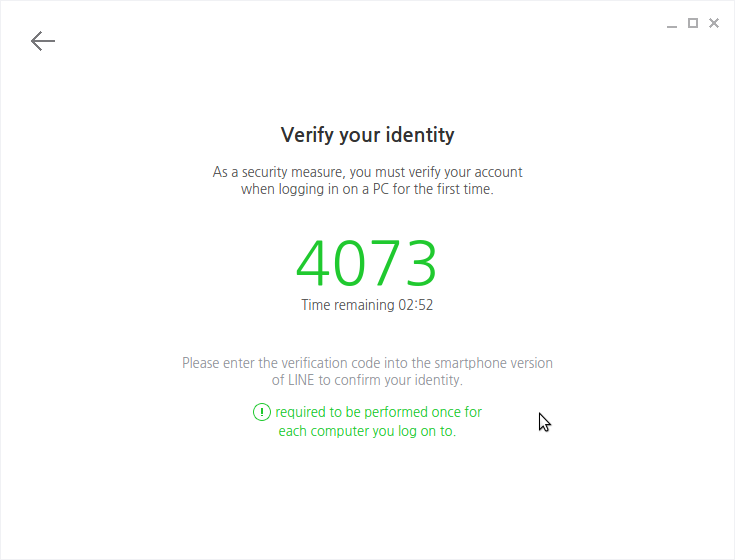
Task: Close the LINE verification window
Action: click(x=714, y=23)
